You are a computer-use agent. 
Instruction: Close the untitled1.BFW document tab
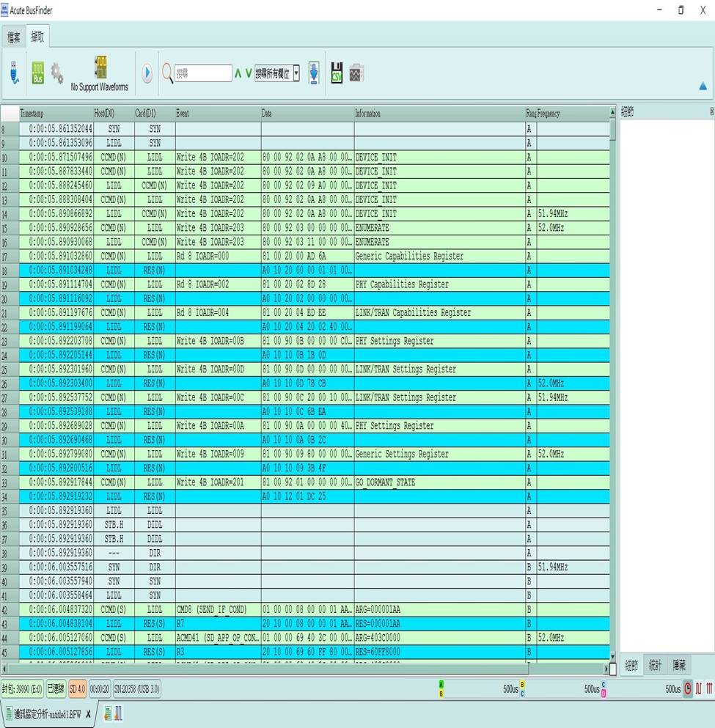click(88, 713)
